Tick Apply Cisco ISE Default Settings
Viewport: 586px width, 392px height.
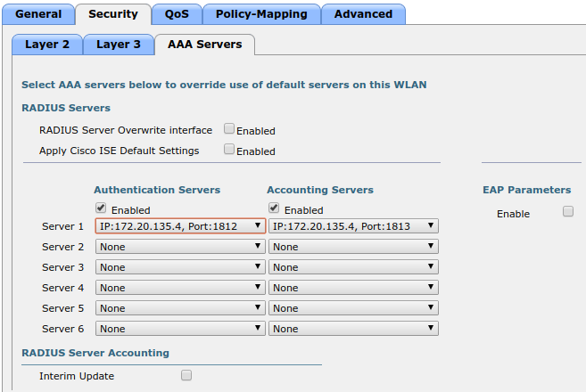(x=229, y=150)
